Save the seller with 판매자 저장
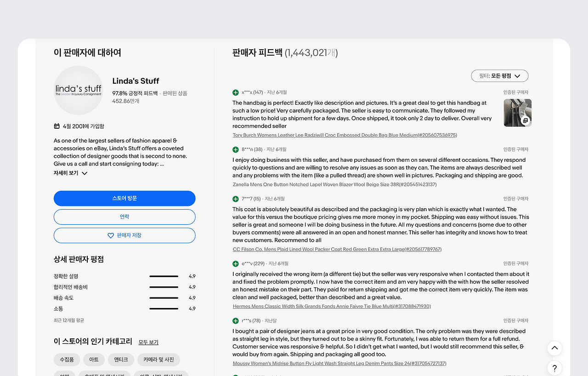The image size is (588, 376). [x=124, y=235]
